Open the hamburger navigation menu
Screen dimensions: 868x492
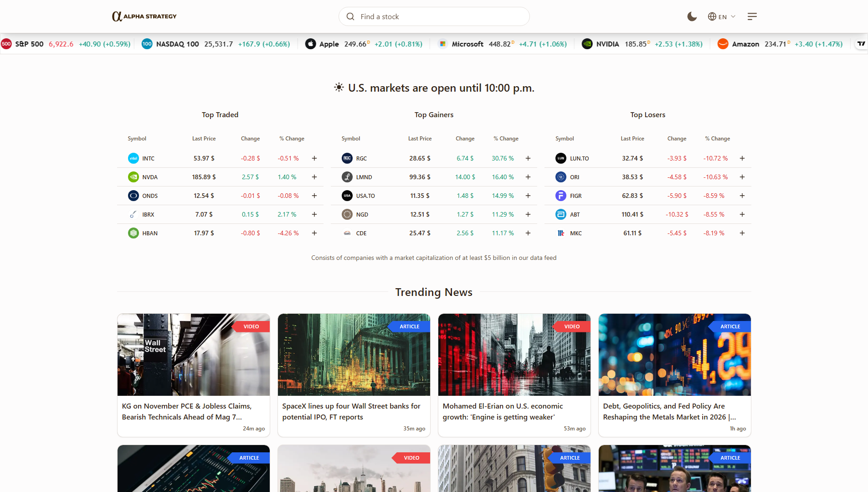(752, 16)
